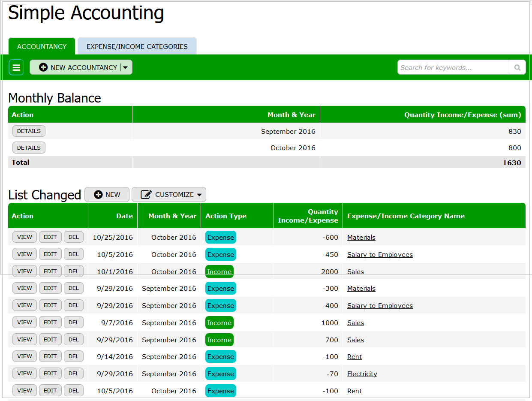Click New button beside List Changed
The width and height of the screenshot is (532, 401).
tap(107, 195)
